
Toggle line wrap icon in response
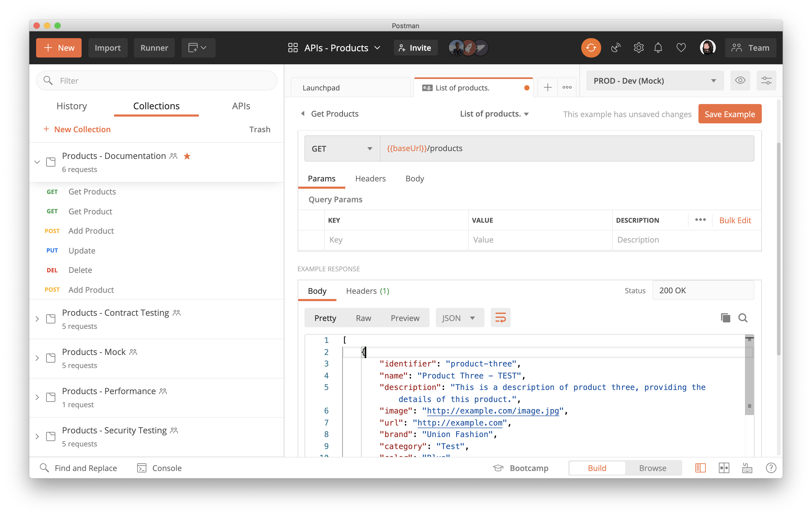pyautogui.click(x=500, y=318)
